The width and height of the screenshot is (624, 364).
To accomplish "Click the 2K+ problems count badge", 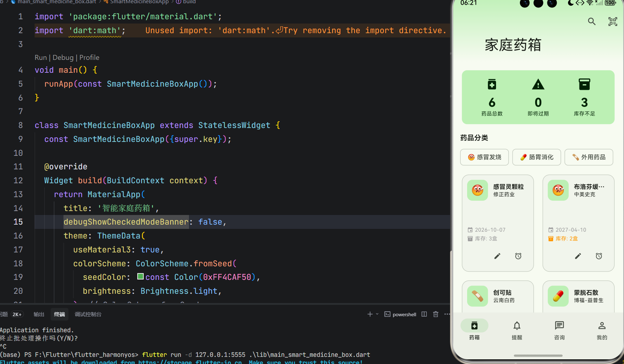I will coord(17,314).
